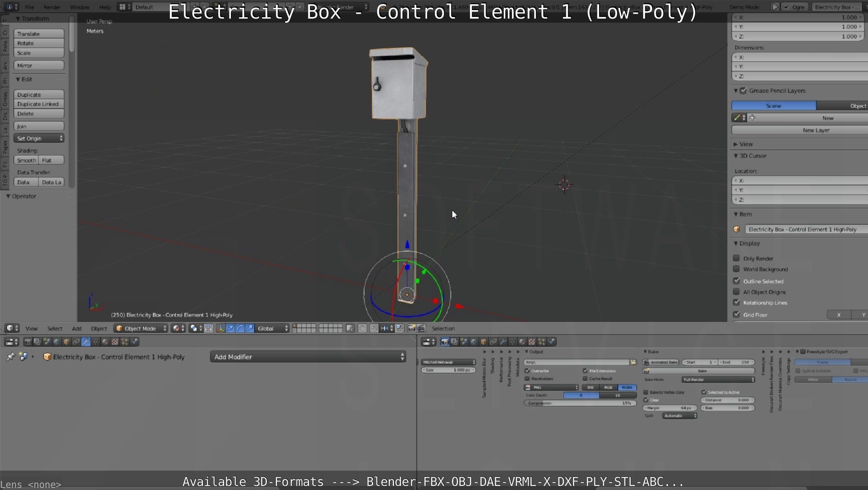The image size is (868, 490).
Task: Open the 3D view Select menu
Action: (x=55, y=329)
